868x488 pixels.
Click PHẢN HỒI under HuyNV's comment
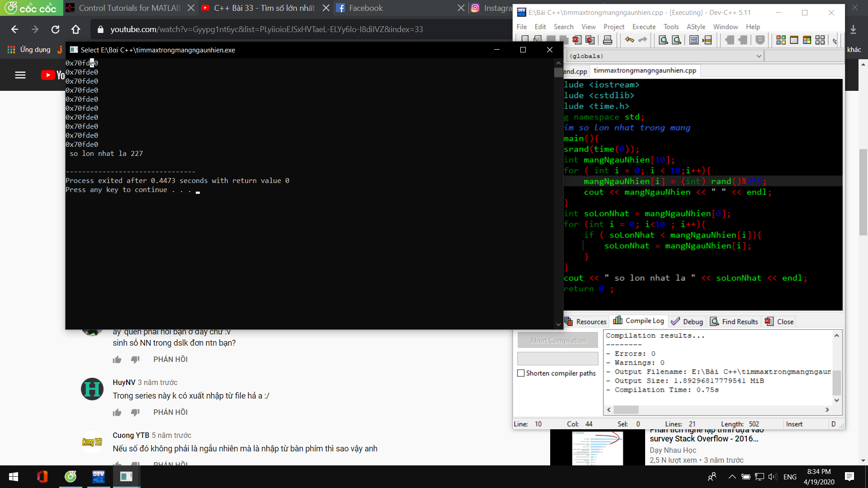[170, 412]
